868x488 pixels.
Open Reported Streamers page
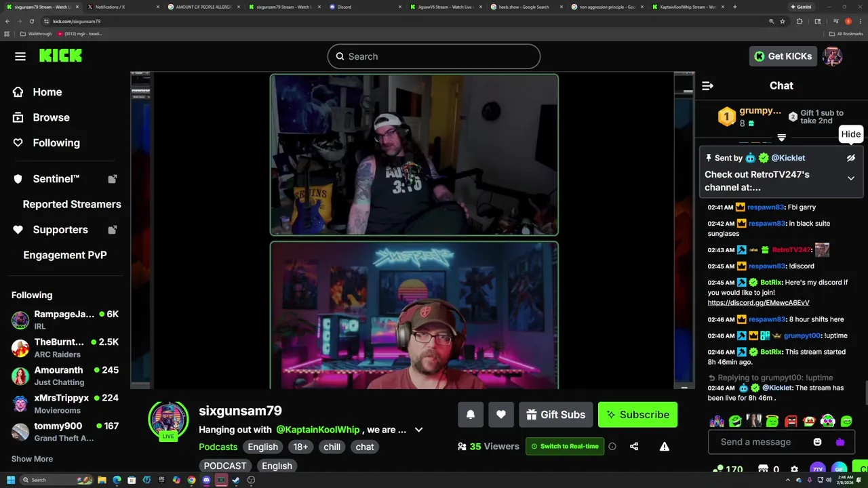(72, 204)
